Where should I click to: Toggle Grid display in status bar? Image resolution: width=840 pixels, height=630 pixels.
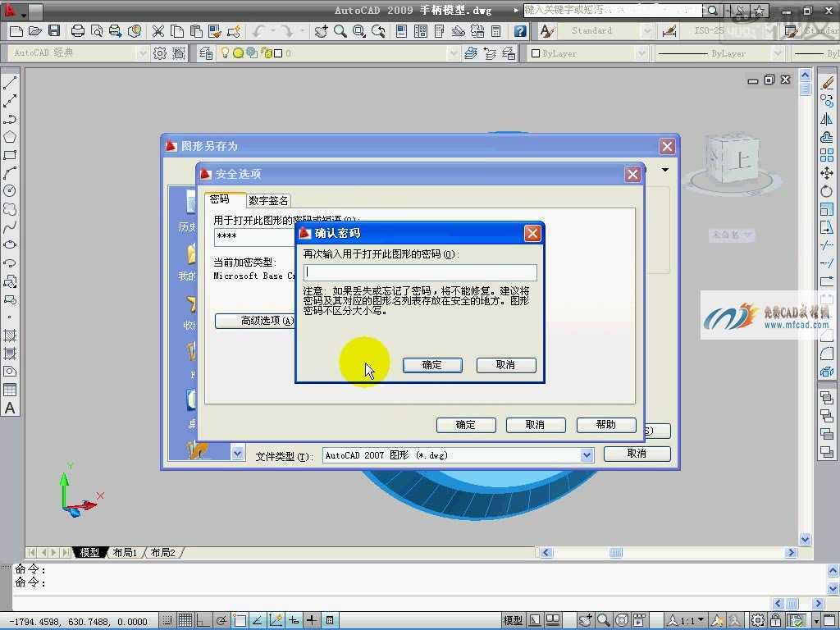tap(185, 620)
